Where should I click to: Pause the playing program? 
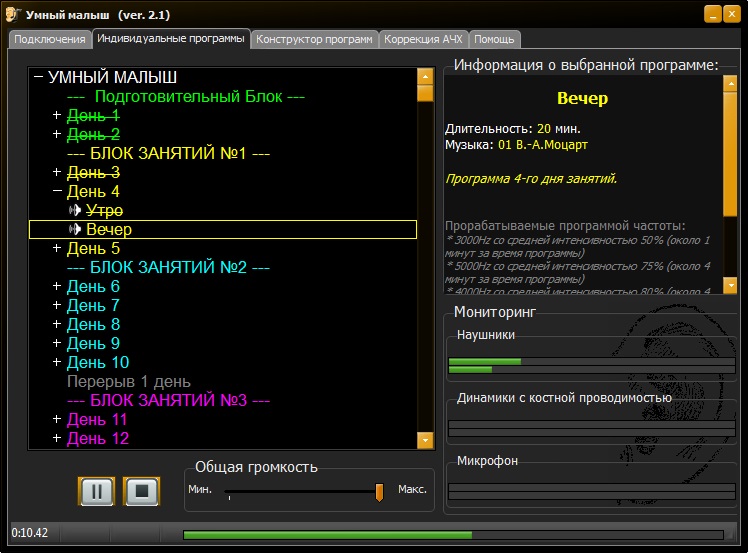tap(96, 491)
